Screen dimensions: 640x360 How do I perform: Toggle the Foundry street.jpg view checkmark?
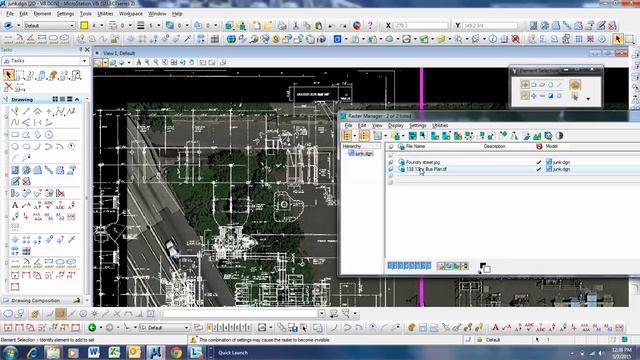[539, 162]
